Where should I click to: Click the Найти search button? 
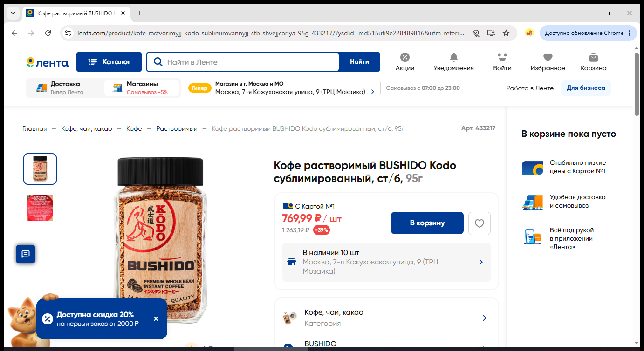(359, 62)
